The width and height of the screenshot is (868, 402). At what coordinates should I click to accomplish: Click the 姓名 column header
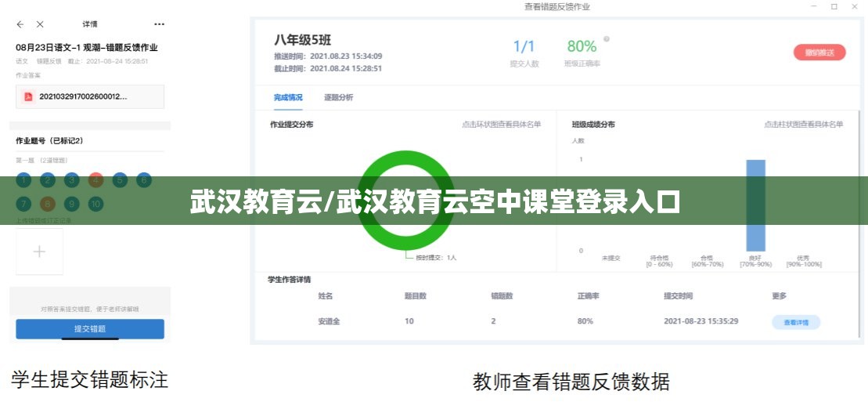coord(326,296)
